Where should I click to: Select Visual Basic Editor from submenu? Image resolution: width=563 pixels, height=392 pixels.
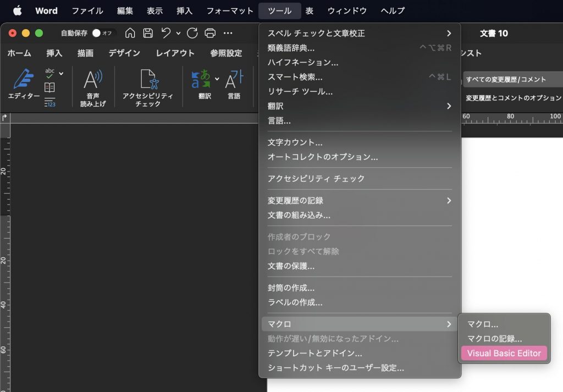(x=504, y=353)
